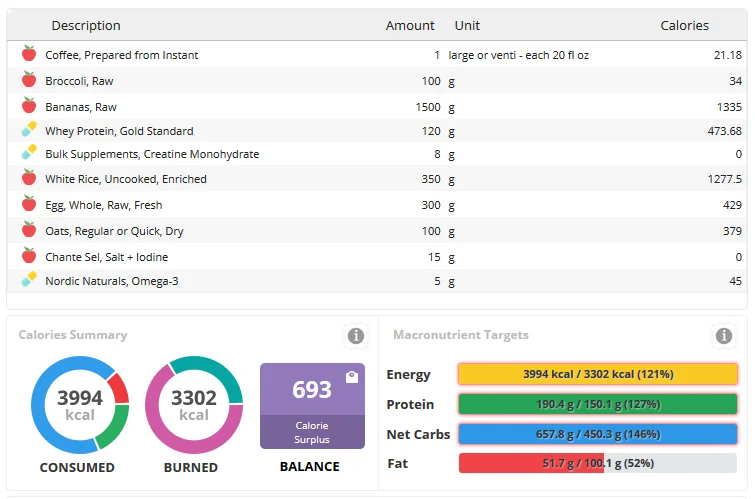Open the Macronutrient Targets info icon

click(x=724, y=335)
